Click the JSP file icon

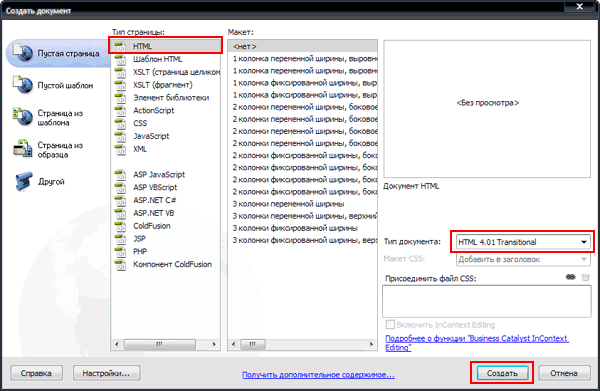click(x=121, y=239)
